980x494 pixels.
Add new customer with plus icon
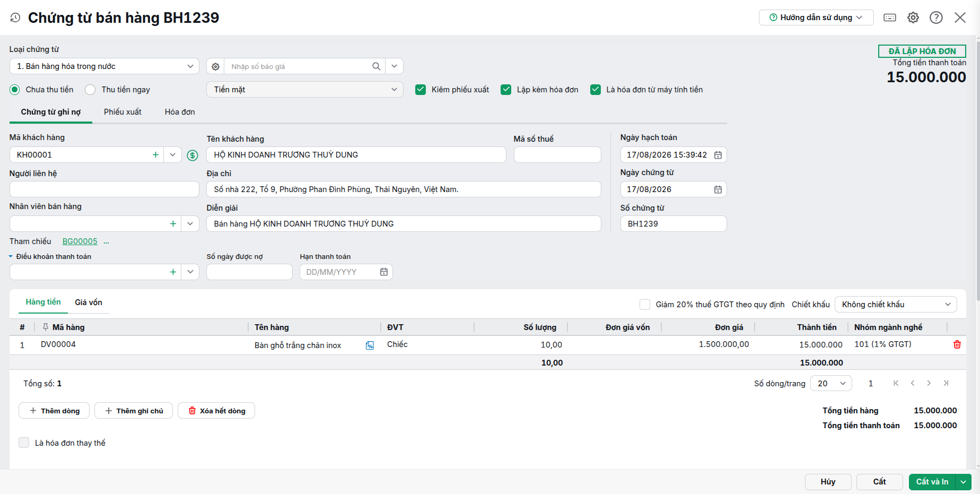[x=155, y=155]
